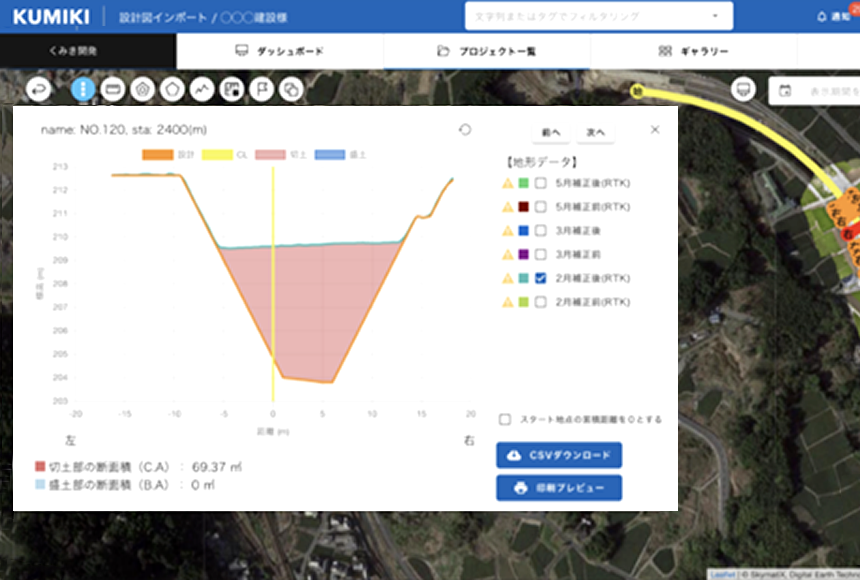Click the reset chart rotate icon
The height and width of the screenshot is (580, 860).
pos(464,130)
